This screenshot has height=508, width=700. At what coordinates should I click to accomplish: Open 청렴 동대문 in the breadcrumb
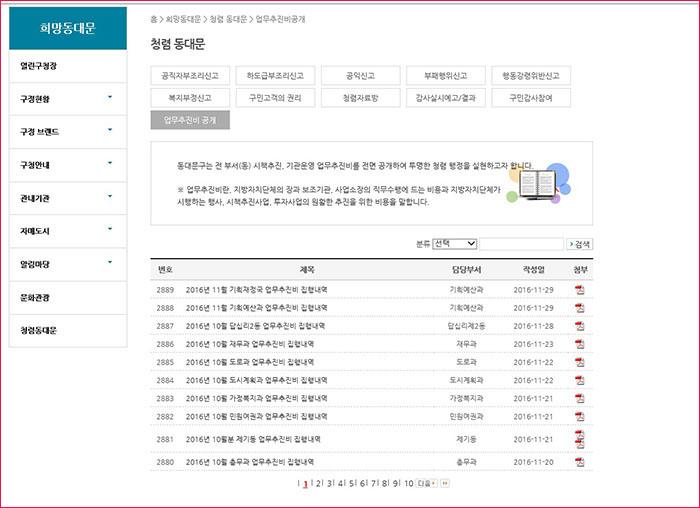tap(228, 19)
